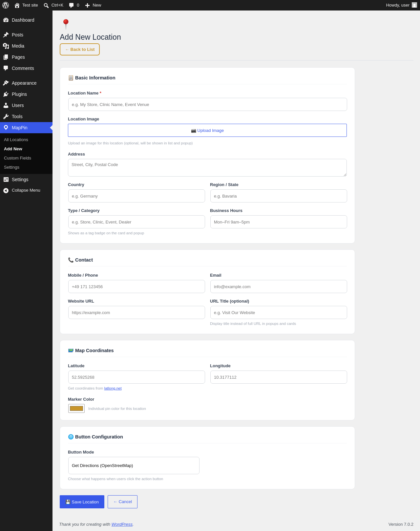Click the Comments sidebar icon
The image size is (420, 531).
coord(6,68)
